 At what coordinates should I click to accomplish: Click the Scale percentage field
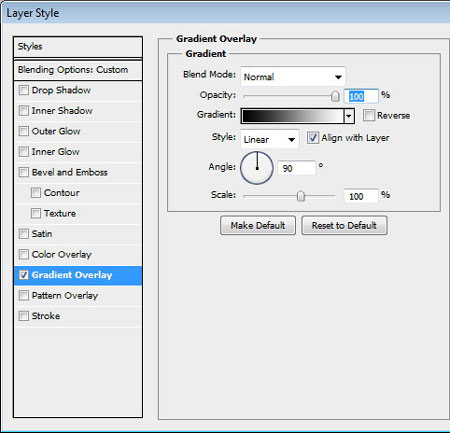coord(361,196)
